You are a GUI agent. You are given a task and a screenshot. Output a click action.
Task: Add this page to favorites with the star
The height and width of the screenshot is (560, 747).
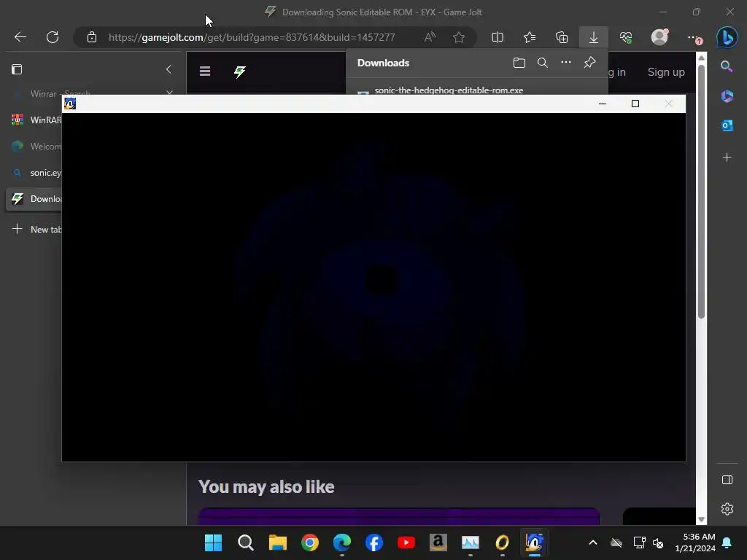(x=459, y=37)
